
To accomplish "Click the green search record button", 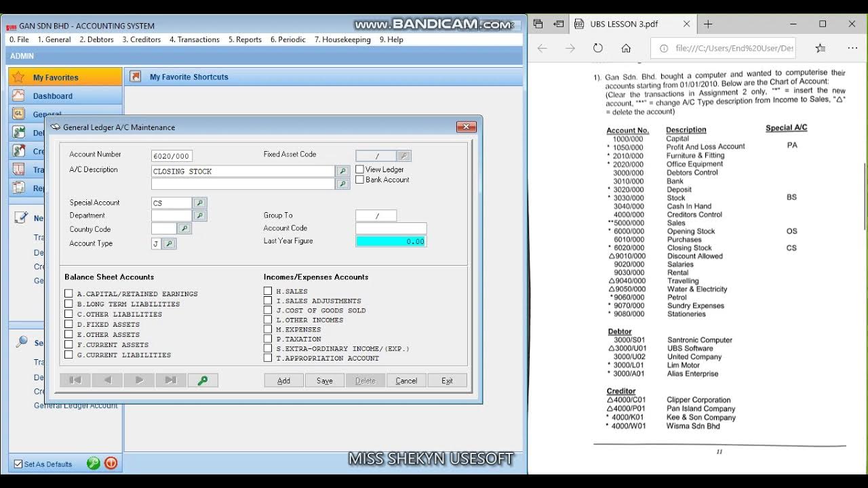I will [203, 380].
